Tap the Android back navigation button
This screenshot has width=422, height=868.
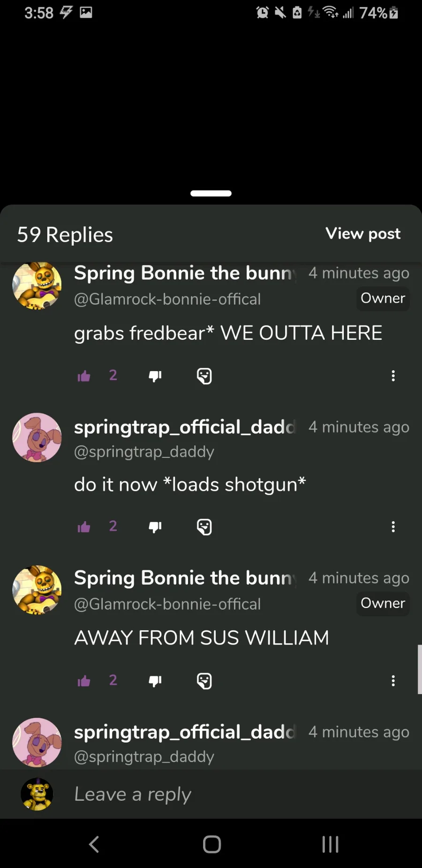pos(94,844)
